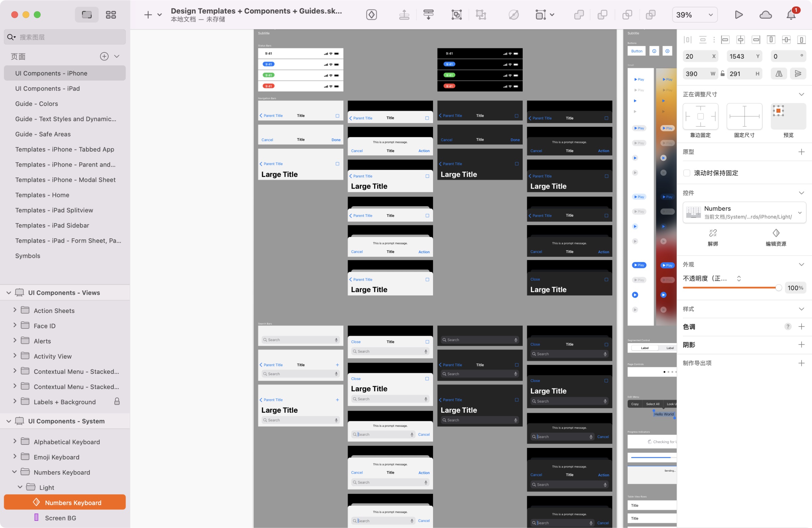Image resolution: width=812 pixels, height=528 pixels.
Task: Click the search field in layers panel
Action: point(65,37)
